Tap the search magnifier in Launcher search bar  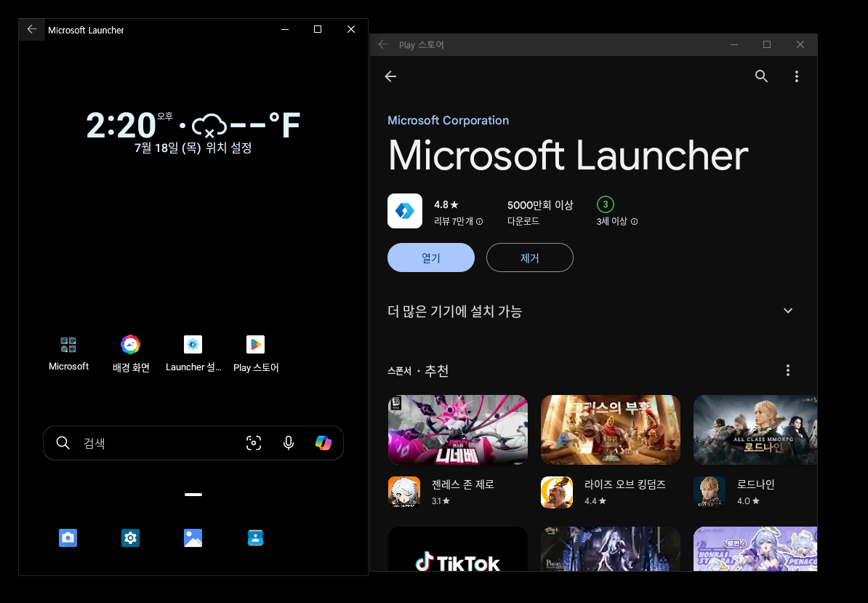(63, 442)
